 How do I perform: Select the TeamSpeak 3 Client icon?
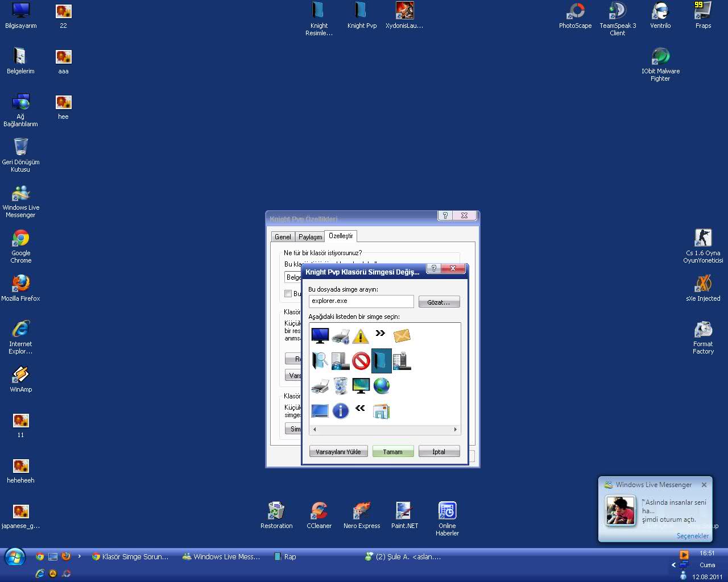tap(618, 19)
